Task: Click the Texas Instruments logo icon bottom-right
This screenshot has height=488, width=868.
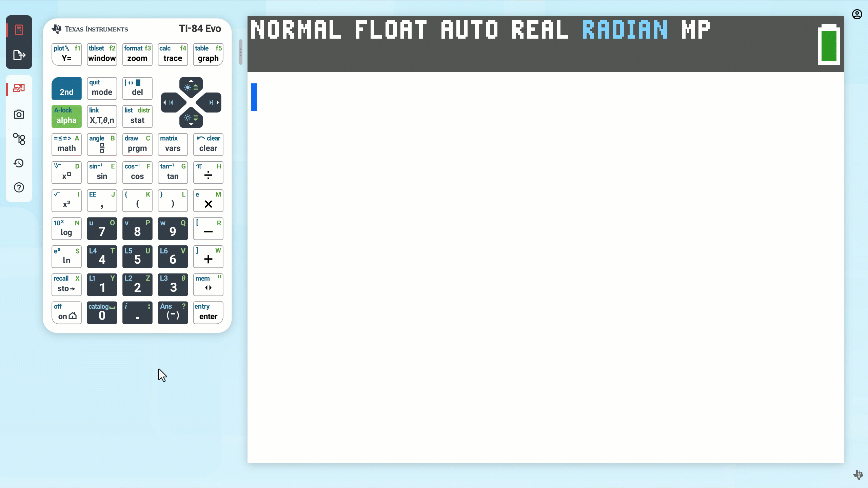Action: (858, 474)
